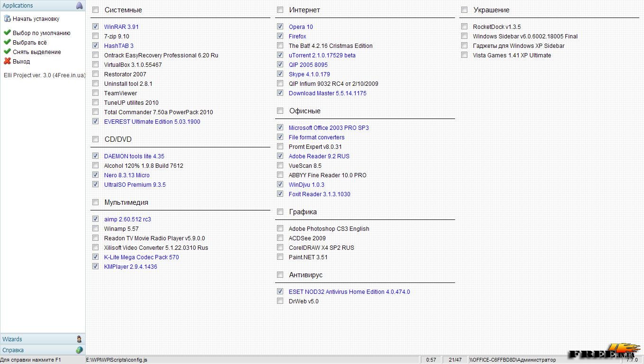
Task: Start installation with Начать установку
Action: tap(36, 19)
